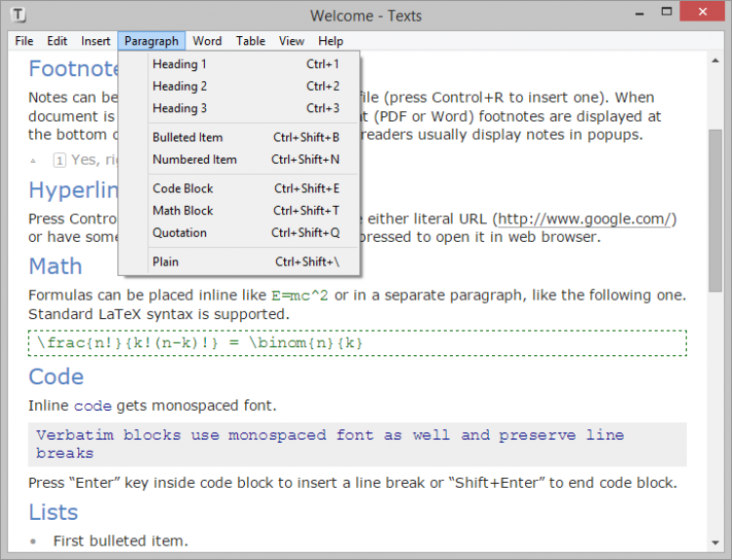Open the Insert menu
This screenshot has width=732, height=560.
[x=96, y=41]
